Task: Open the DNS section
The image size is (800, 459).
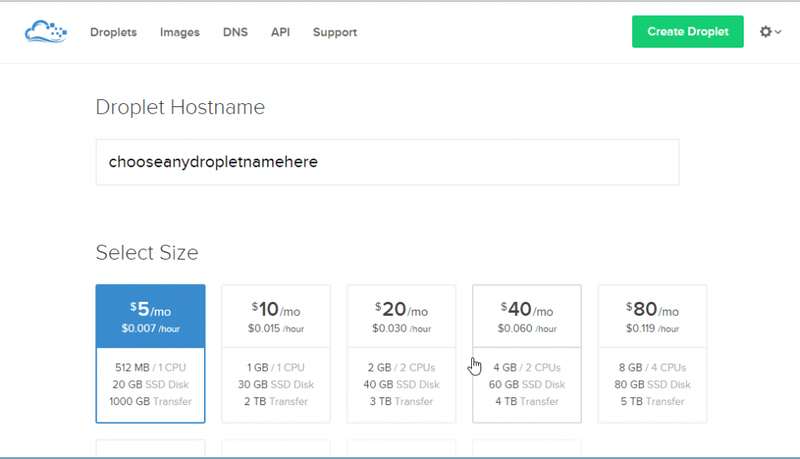Action: pyautogui.click(x=235, y=32)
